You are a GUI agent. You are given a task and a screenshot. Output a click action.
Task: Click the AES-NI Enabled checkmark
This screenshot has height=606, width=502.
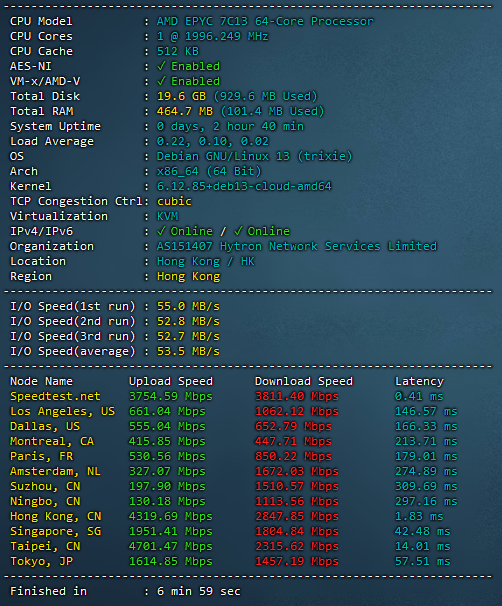pyautogui.click(x=161, y=66)
